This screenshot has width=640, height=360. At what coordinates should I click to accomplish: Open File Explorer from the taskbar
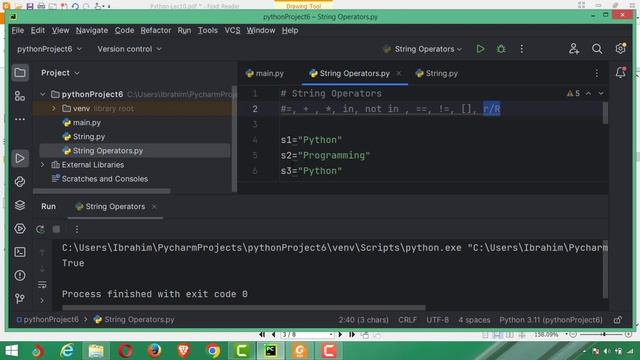pos(96,351)
